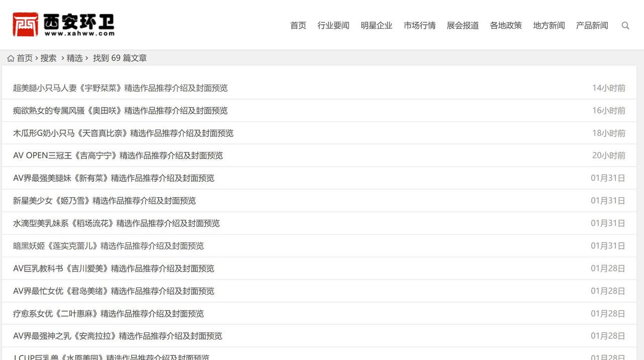Click the search magnifier icon in header
The image size is (644, 360).
tap(625, 25)
